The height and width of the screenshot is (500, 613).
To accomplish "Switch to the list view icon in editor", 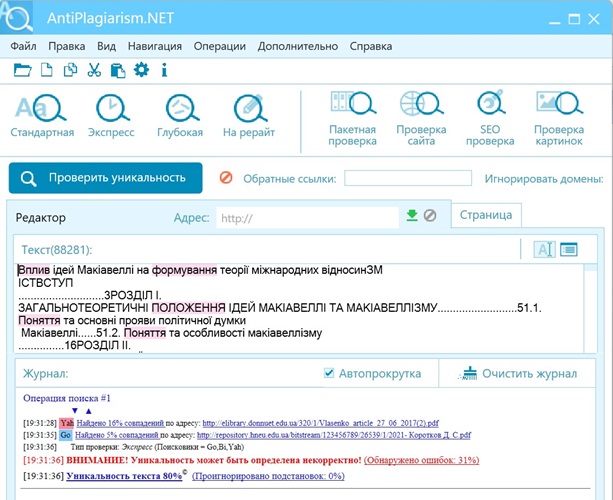I will pos(569,249).
